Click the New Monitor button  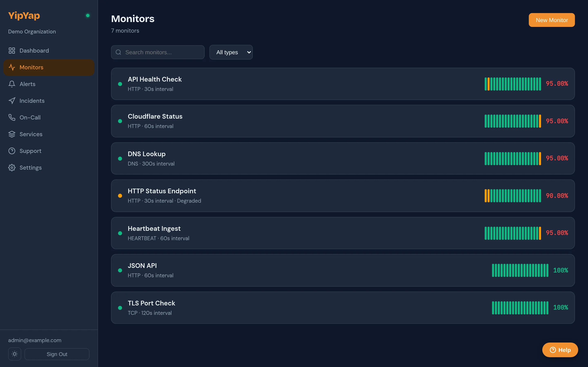point(551,20)
